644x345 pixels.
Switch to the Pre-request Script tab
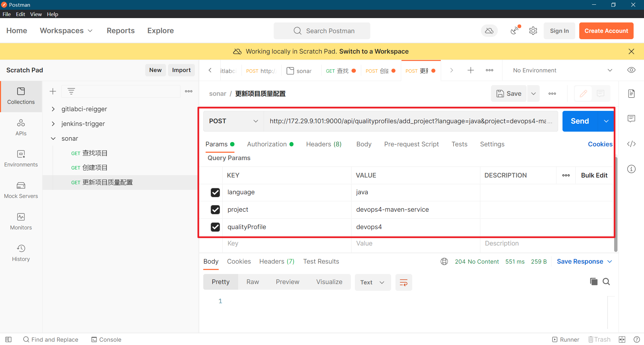coord(411,144)
